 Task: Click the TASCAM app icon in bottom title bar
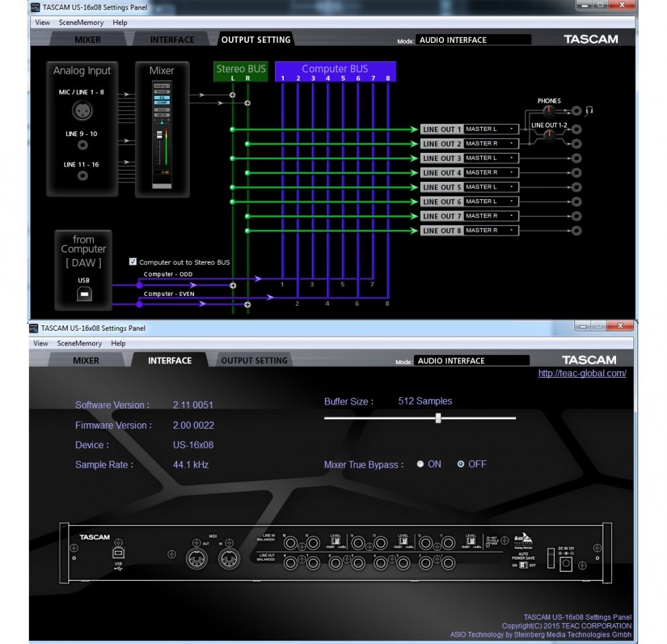pyautogui.click(x=34, y=328)
